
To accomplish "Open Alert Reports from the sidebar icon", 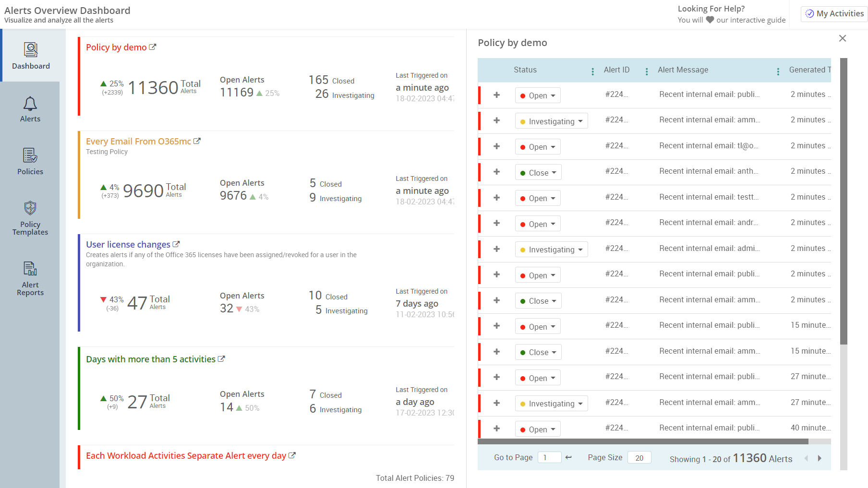I will point(30,268).
